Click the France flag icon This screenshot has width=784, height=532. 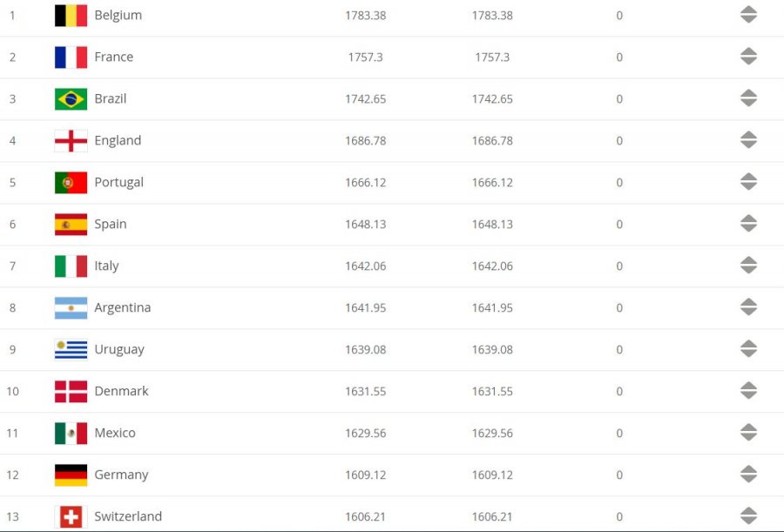(x=71, y=57)
